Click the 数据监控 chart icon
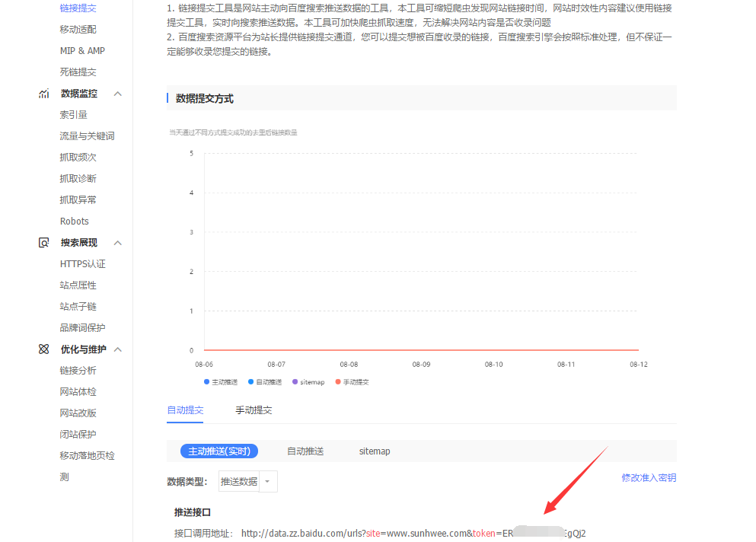756x542 pixels. click(x=44, y=94)
